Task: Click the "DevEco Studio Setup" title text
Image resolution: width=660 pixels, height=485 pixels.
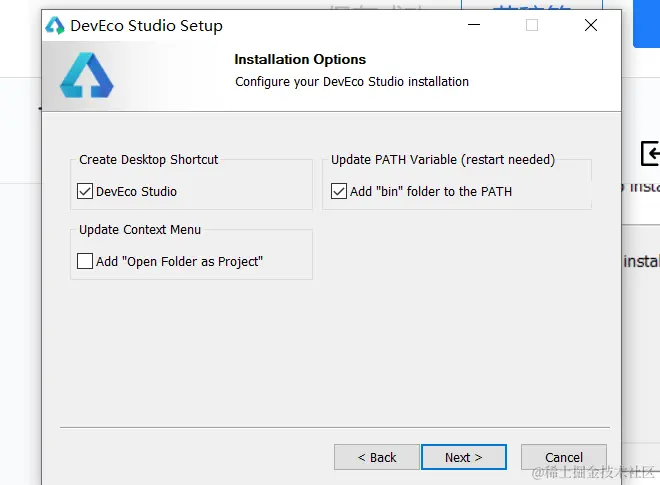Action: (x=146, y=26)
